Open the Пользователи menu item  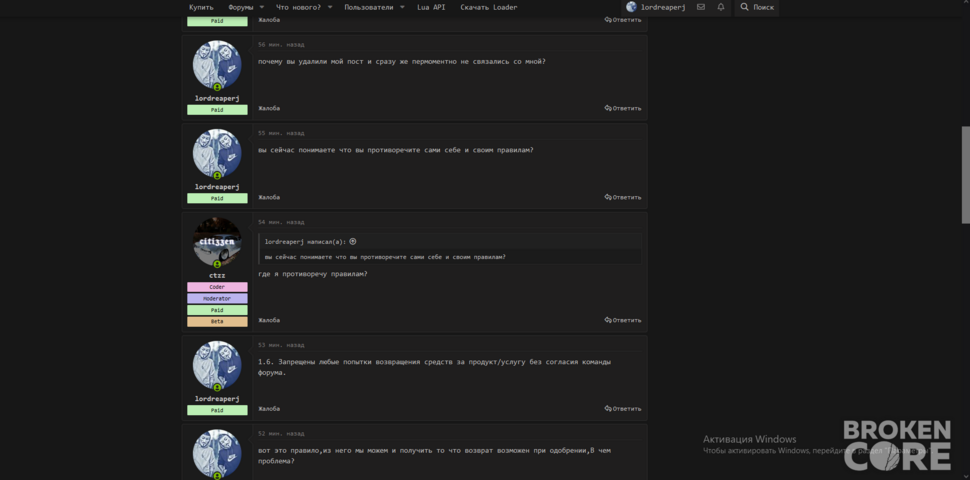[x=369, y=7]
